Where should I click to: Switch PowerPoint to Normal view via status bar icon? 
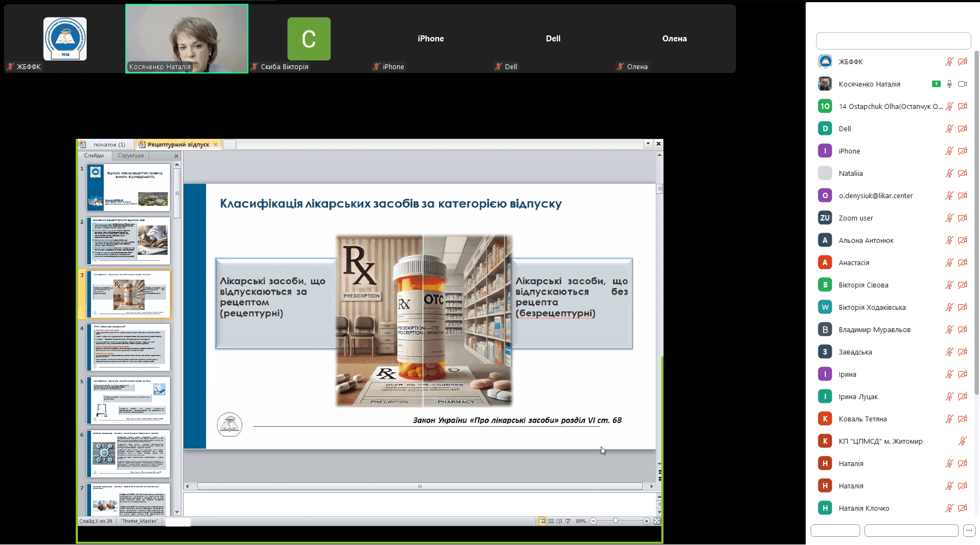click(x=542, y=521)
